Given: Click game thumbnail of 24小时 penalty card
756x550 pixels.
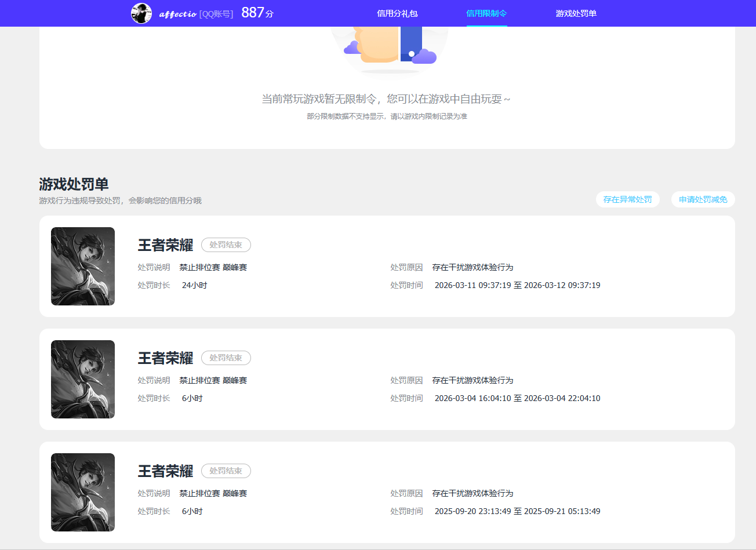Looking at the screenshot, I should tap(83, 266).
